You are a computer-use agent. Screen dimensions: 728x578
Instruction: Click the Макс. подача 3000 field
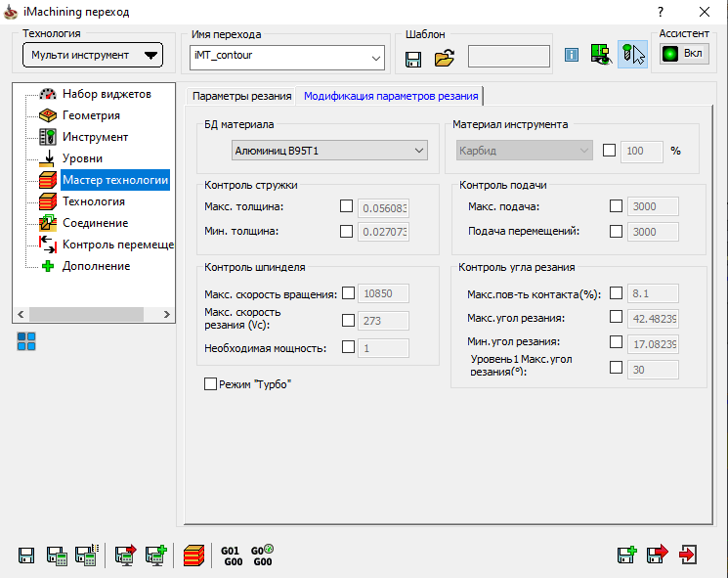[653, 206]
